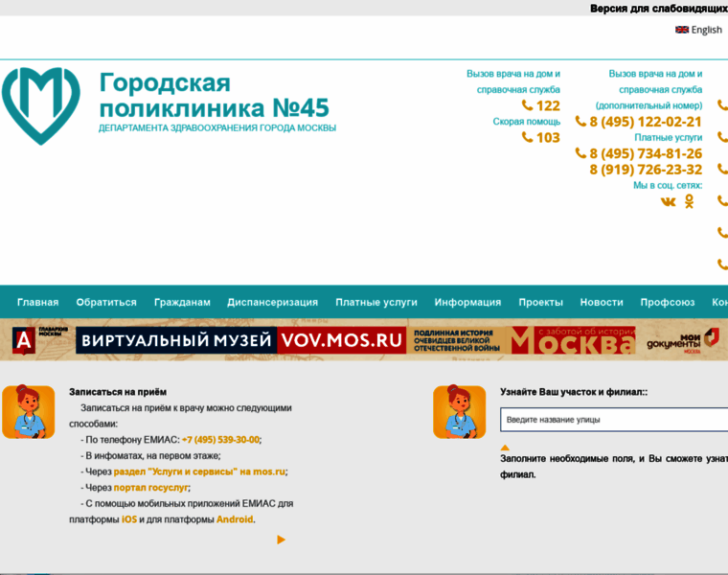Click phone icon beside 8 (495) 122-02-21

pos(580,121)
